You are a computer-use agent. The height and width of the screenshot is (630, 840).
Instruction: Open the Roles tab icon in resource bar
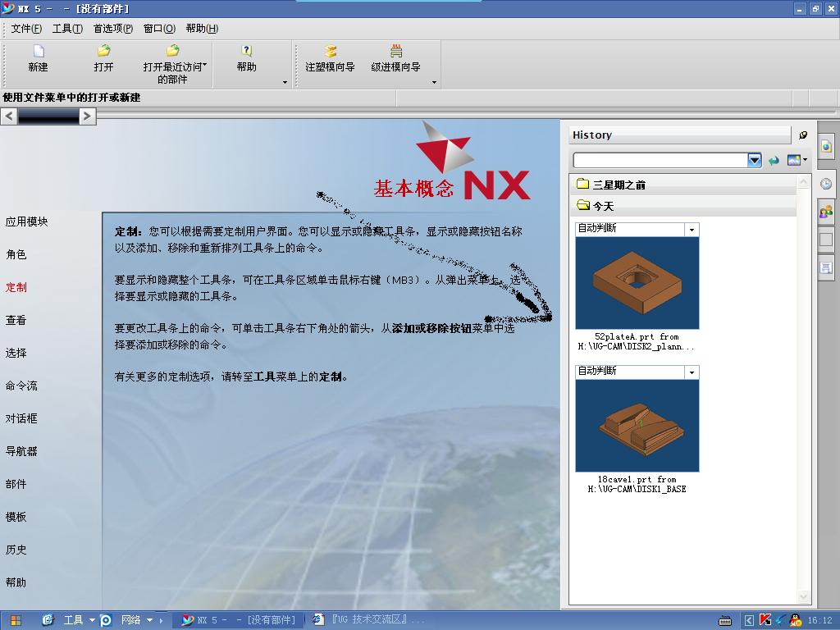(x=826, y=212)
